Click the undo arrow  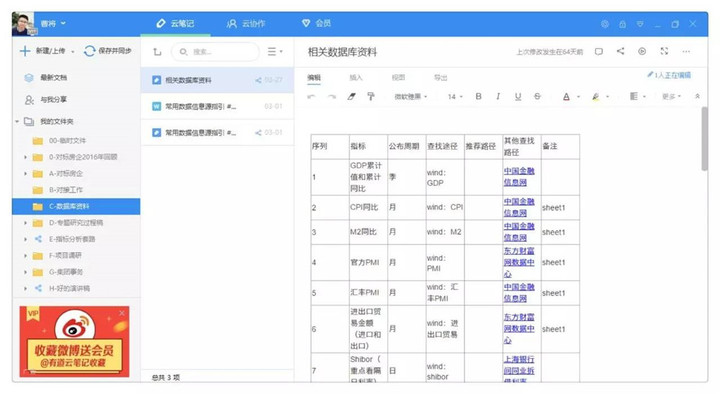coord(311,96)
